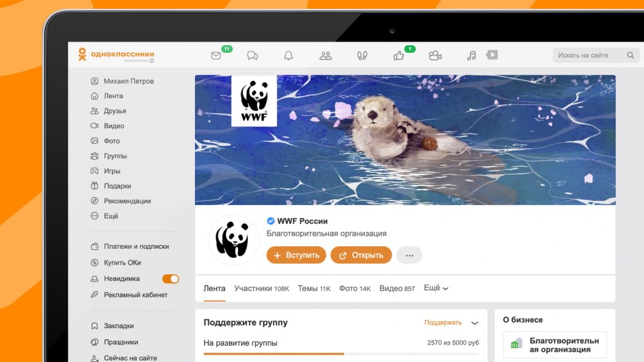The image size is (644, 362).
Task: Click the Открыть button
Action: point(361,255)
